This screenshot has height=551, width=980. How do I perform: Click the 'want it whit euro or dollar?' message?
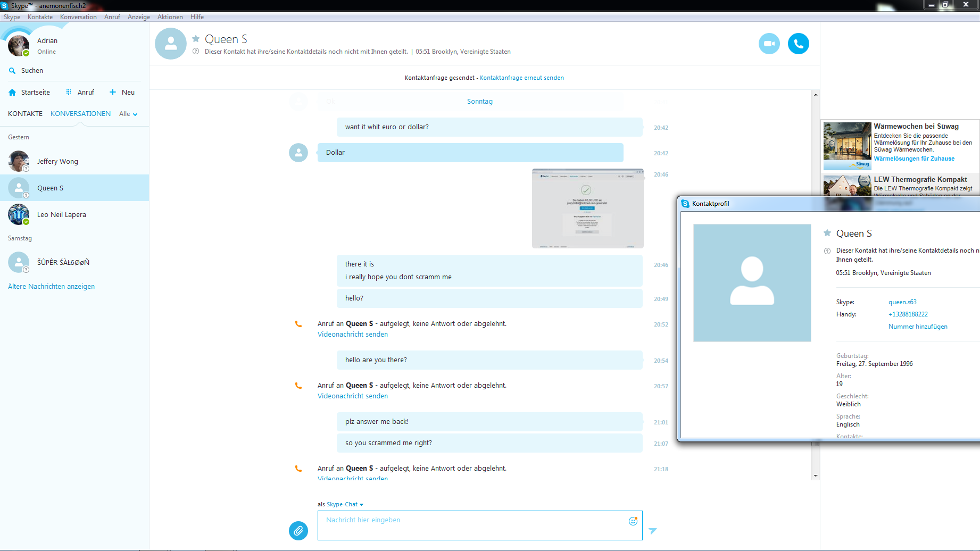coord(489,127)
